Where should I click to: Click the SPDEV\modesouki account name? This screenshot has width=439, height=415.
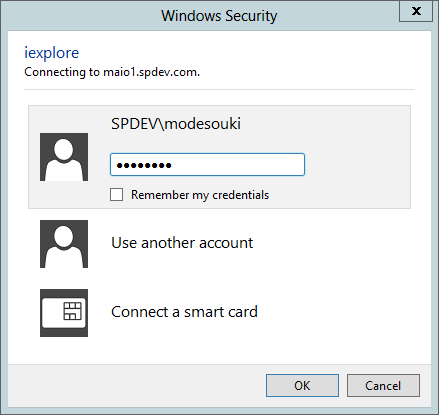[176, 124]
